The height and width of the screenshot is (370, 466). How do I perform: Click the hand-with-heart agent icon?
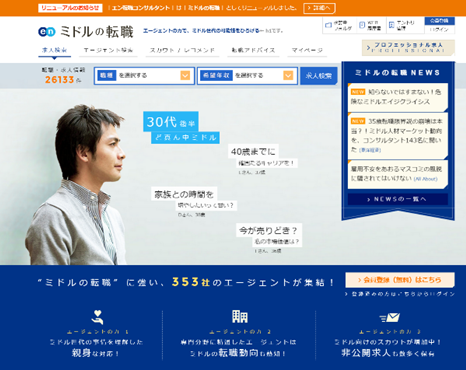coord(97,317)
